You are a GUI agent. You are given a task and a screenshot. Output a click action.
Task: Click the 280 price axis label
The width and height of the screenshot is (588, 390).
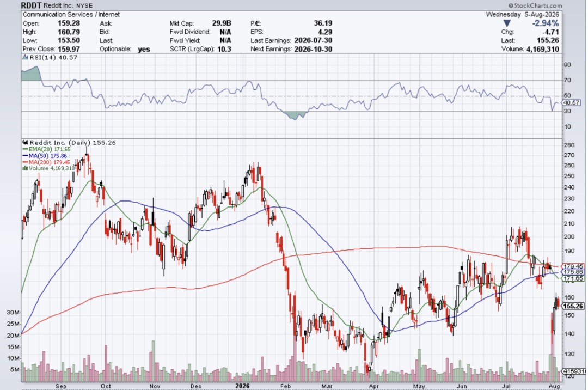tap(569, 145)
